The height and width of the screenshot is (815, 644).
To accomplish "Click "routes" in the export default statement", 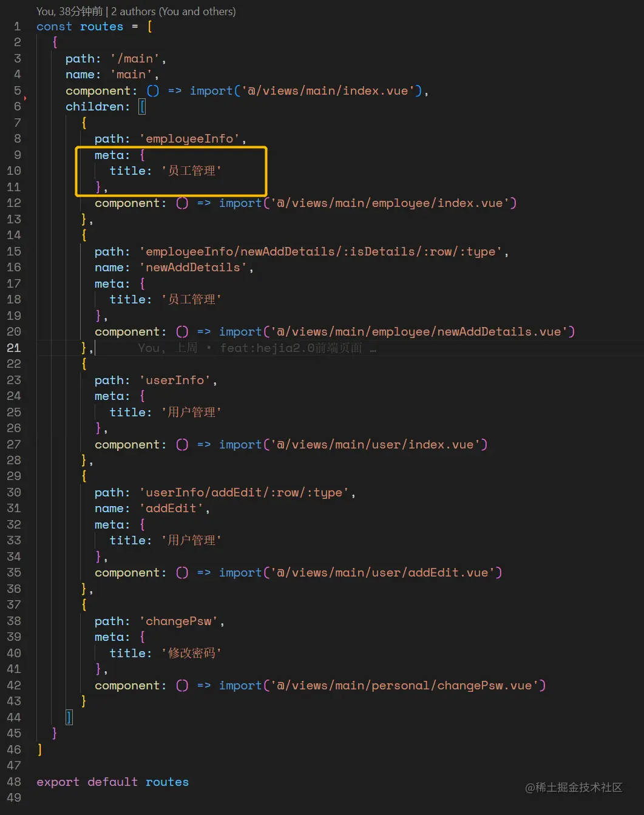I will click(x=167, y=782).
